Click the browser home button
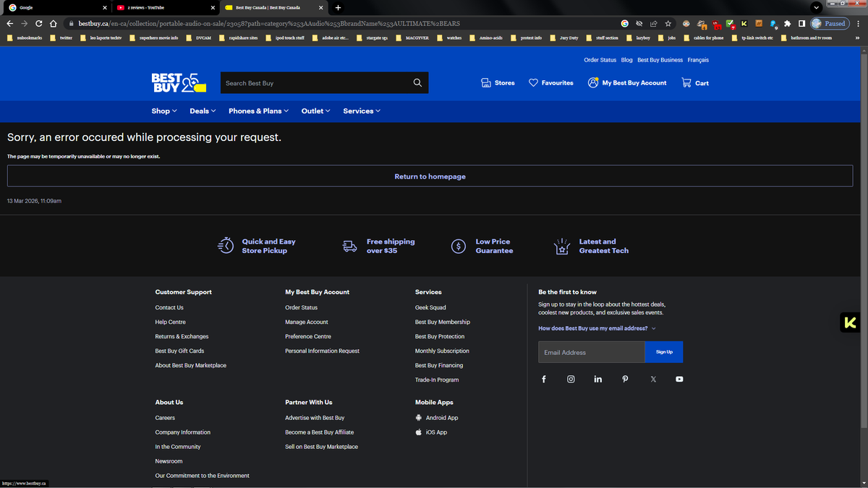Screen dimensions: 868x488 pyautogui.click(x=54, y=23)
